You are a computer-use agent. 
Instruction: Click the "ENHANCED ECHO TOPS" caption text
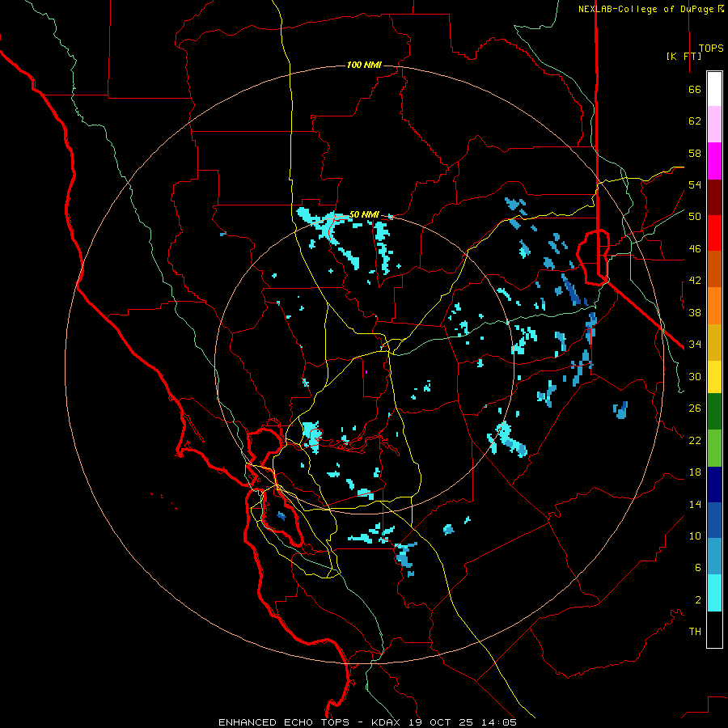point(284,722)
